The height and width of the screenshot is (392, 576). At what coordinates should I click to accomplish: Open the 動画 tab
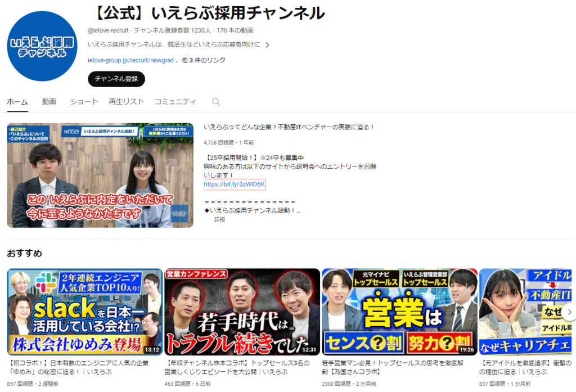coord(49,102)
